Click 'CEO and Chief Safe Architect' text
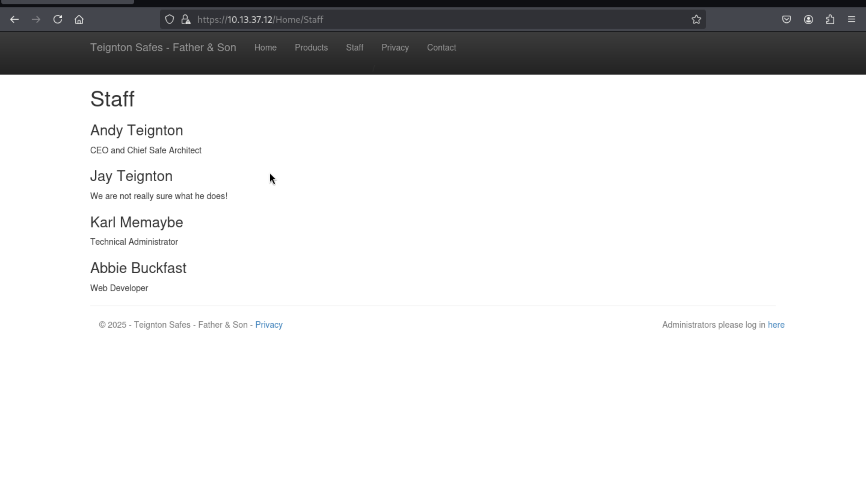 click(146, 151)
